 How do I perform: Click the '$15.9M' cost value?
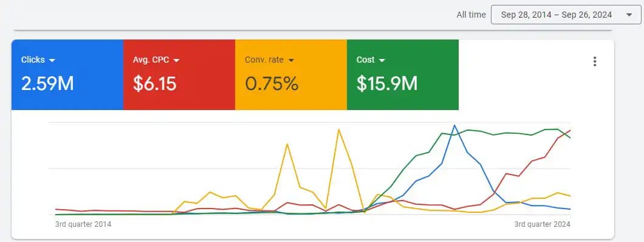tap(387, 83)
